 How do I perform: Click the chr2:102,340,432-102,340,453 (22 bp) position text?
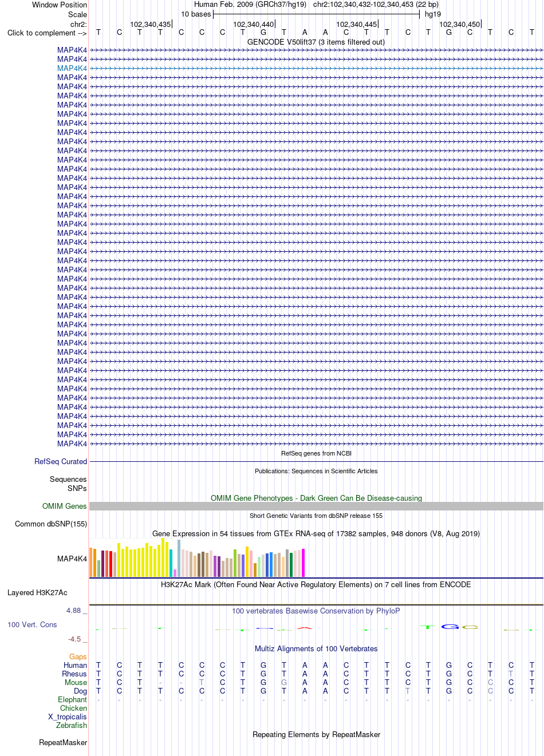click(376, 5)
